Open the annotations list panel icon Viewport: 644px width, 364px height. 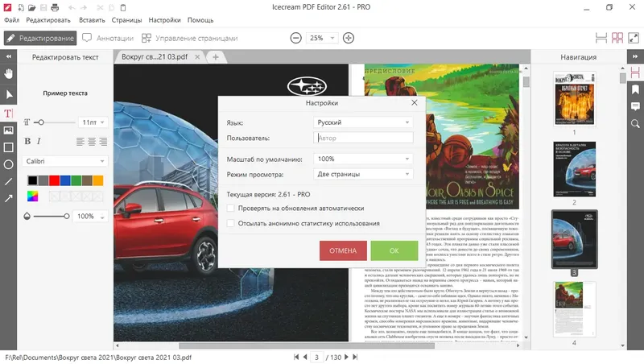click(x=635, y=107)
